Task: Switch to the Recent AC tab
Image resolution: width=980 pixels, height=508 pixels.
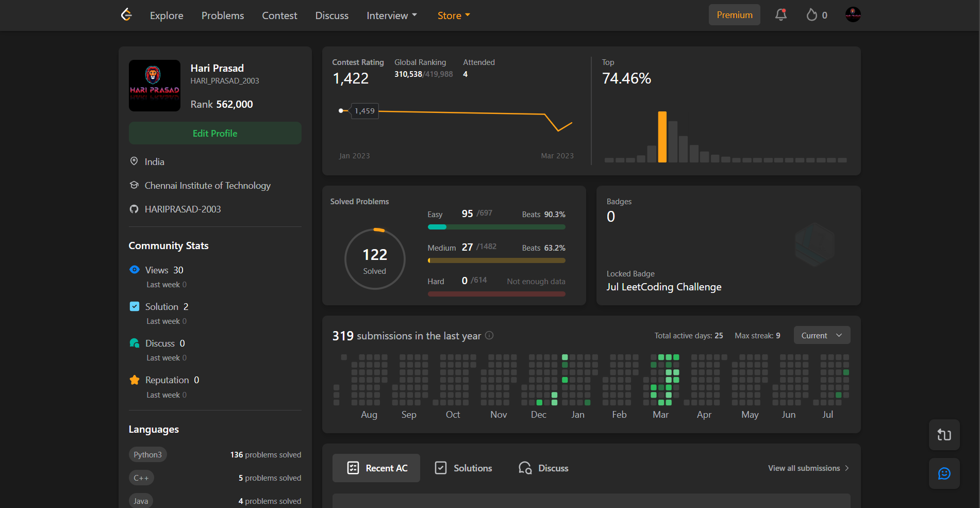Action: pyautogui.click(x=376, y=468)
